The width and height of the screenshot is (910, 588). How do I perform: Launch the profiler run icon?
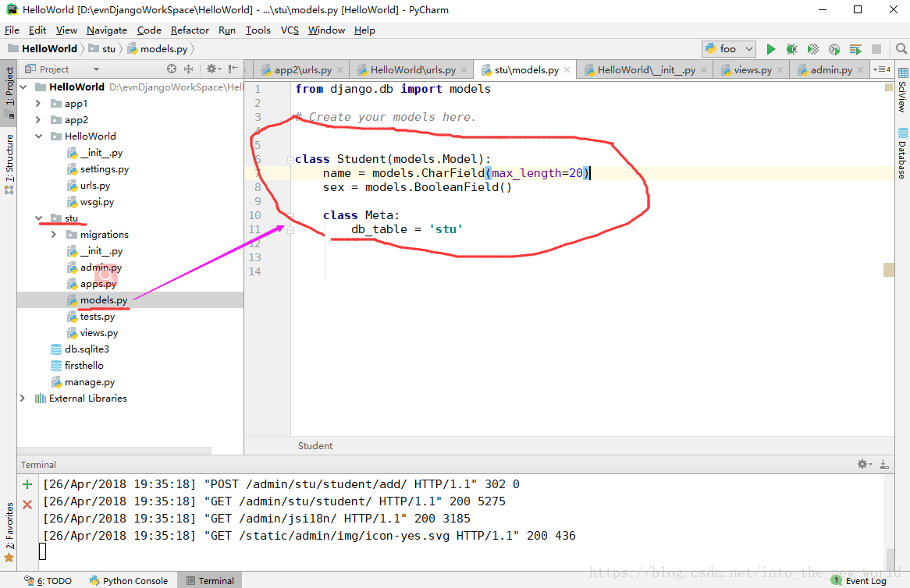click(x=834, y=49)
